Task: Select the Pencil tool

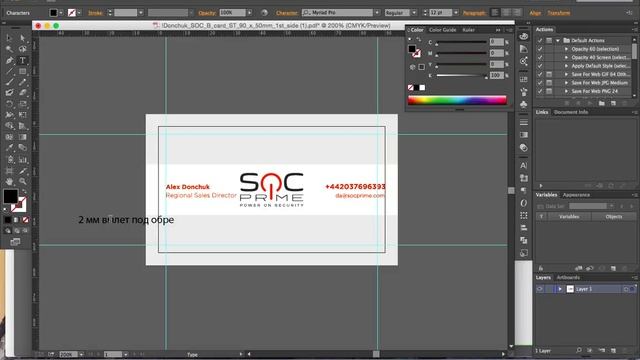Action: tap(22, 82)
